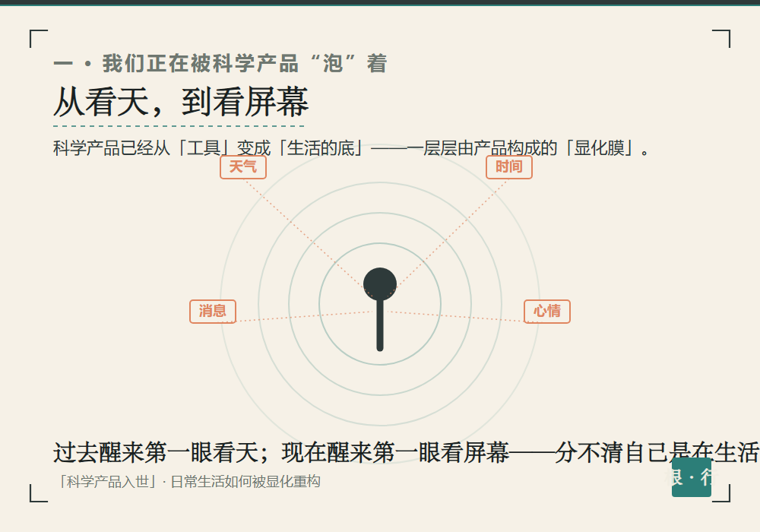The height and width of the screenshot is (532, 760).
Task: Click the teal 根·行 badge
Action: [x=691, y=477]
